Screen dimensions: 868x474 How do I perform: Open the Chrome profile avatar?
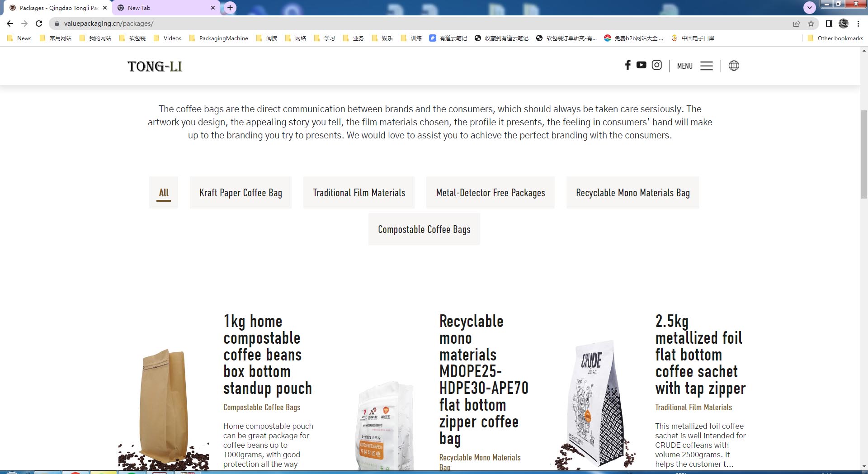pyautogui.click(x=844, y=24)
